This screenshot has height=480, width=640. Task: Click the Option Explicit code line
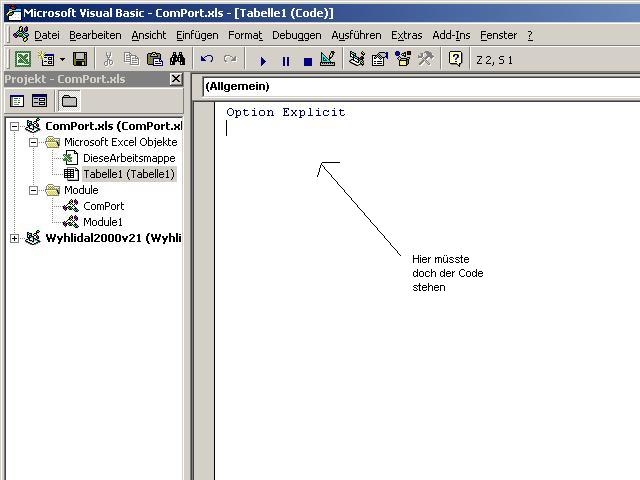(x=286, y=112)
